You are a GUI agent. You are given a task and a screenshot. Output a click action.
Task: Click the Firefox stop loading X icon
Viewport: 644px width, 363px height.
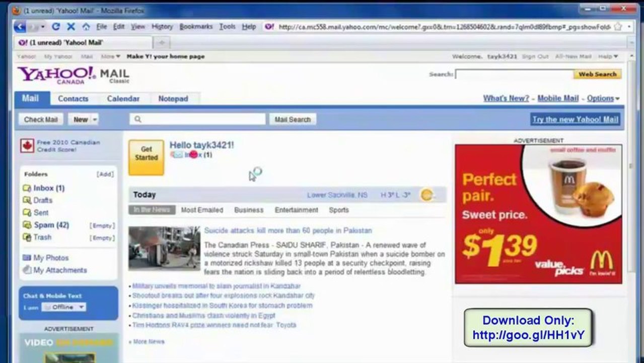(71, 27)
